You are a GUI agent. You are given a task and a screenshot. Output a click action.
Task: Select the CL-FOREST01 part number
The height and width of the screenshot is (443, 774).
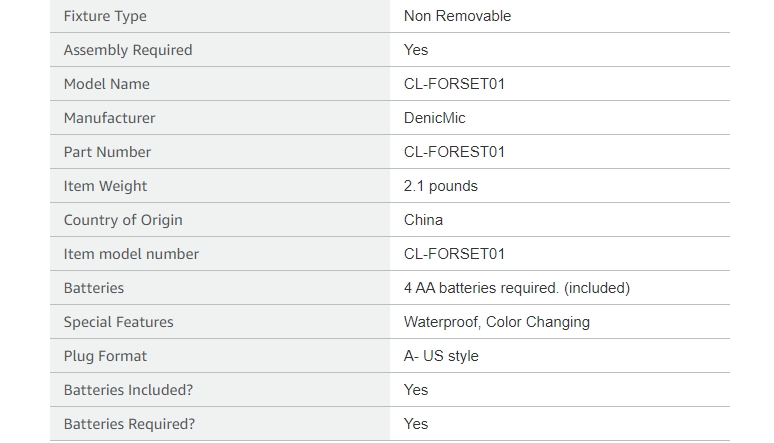(x=454, y=152)
